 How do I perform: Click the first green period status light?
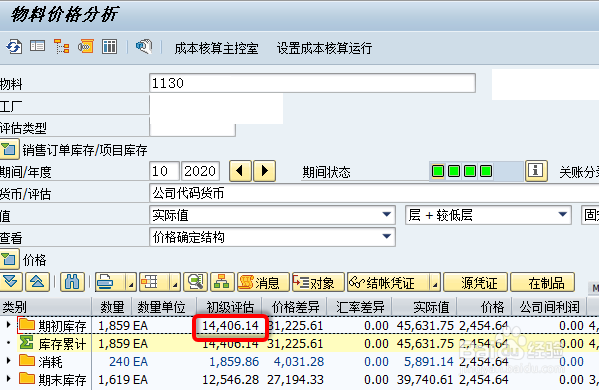[x=438, y=171]
